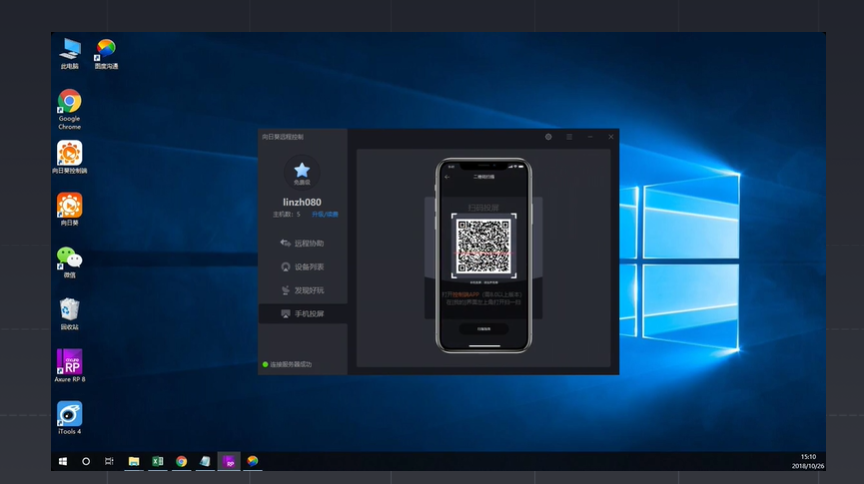
Task: Open the Windows Start menu
Action: click(x=63, y=461)
